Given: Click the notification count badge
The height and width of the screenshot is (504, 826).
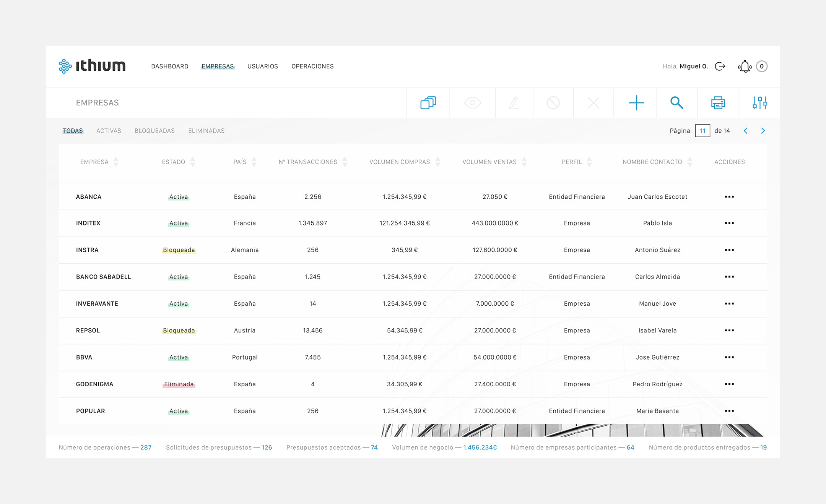Looking at the screenshot, I should (x=762, y=66).
